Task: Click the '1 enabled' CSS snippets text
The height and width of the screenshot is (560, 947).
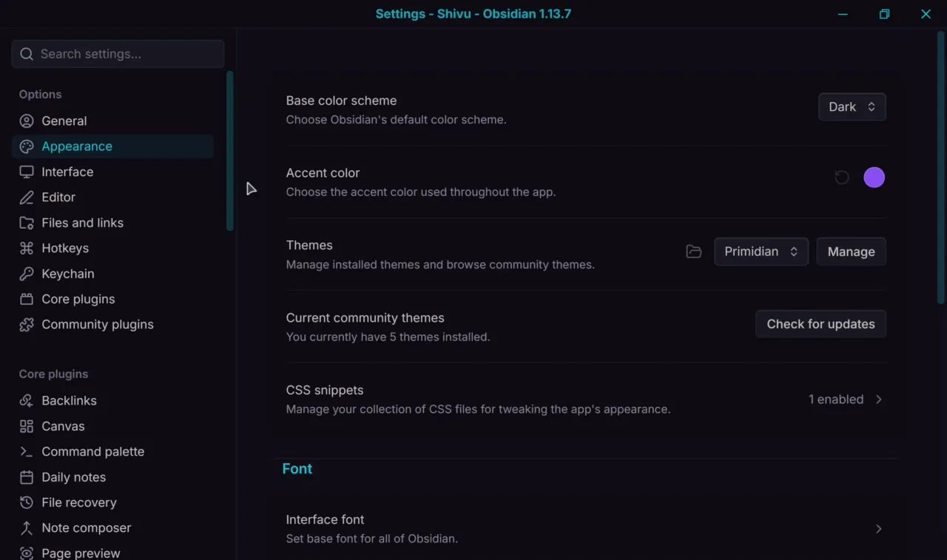Action: 836,399
